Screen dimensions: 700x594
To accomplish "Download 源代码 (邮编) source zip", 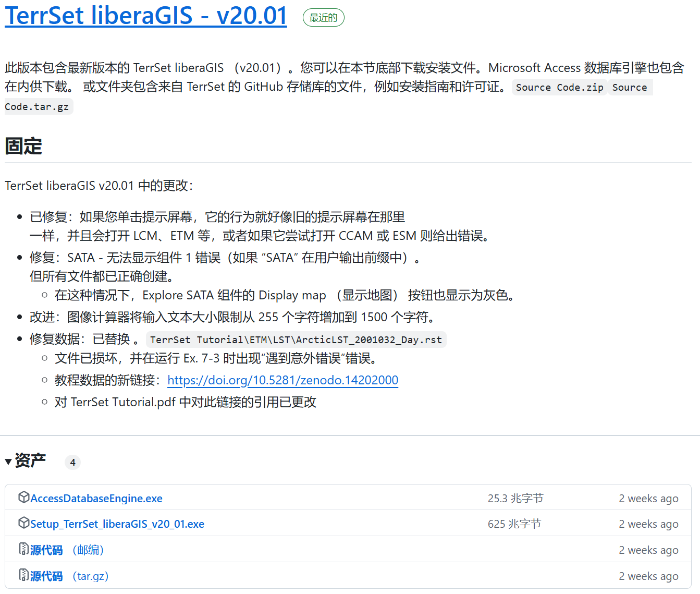I will tap(67, 550).
